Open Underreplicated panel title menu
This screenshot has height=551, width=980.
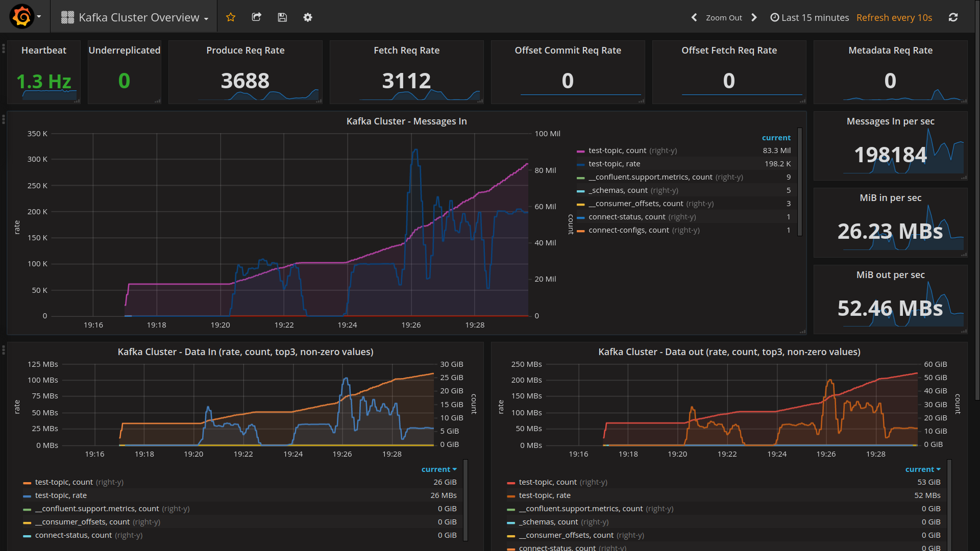click(124, 50)
